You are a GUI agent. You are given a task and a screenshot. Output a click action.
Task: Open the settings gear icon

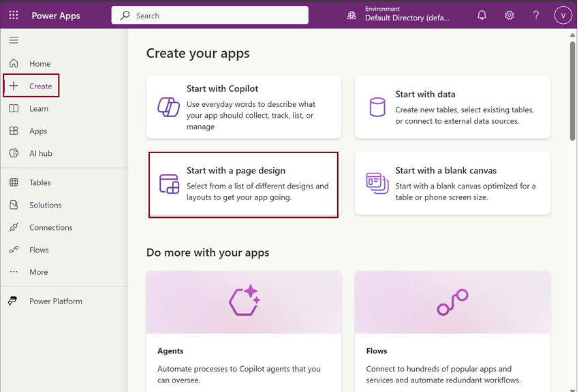pyautogui.click(x=509, y=15)
